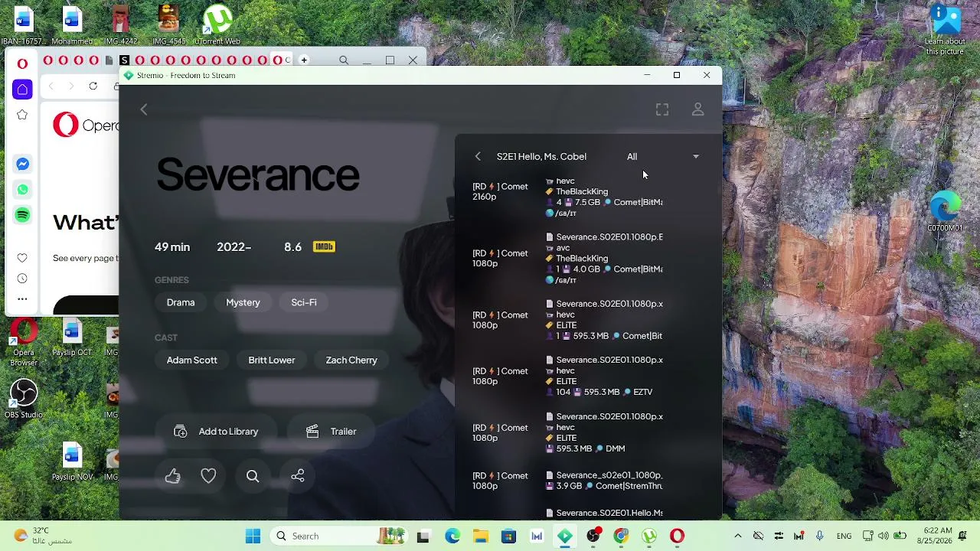Viewport: 980px width, 551px height.
Task: Open OBS Studio from the taskbar
Action: tap(593, 536)
